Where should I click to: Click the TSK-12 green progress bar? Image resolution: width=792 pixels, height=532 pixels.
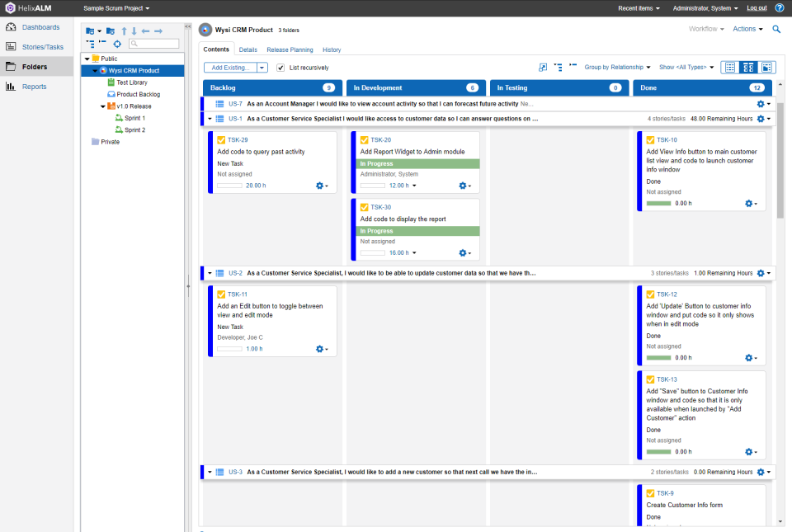point(658,358)
